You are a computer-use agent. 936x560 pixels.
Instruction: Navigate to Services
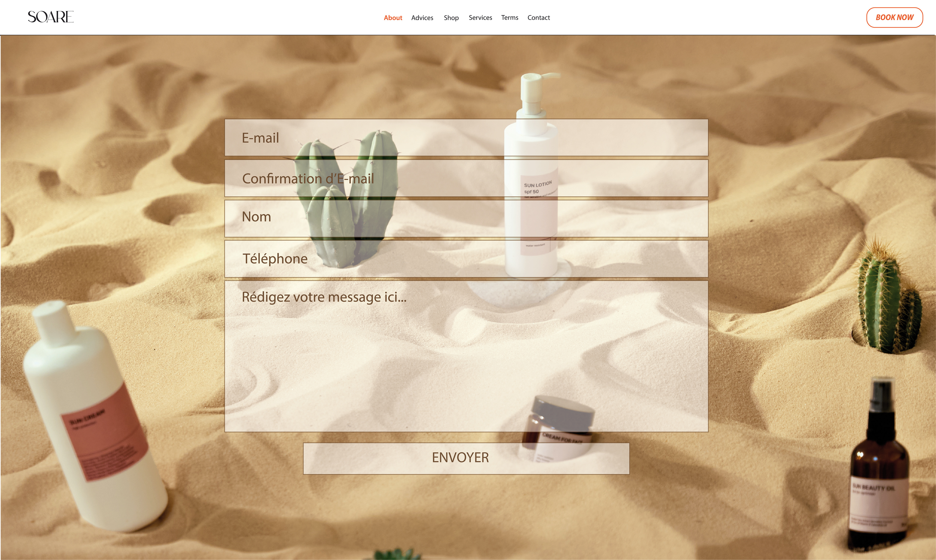click(480, 18)
